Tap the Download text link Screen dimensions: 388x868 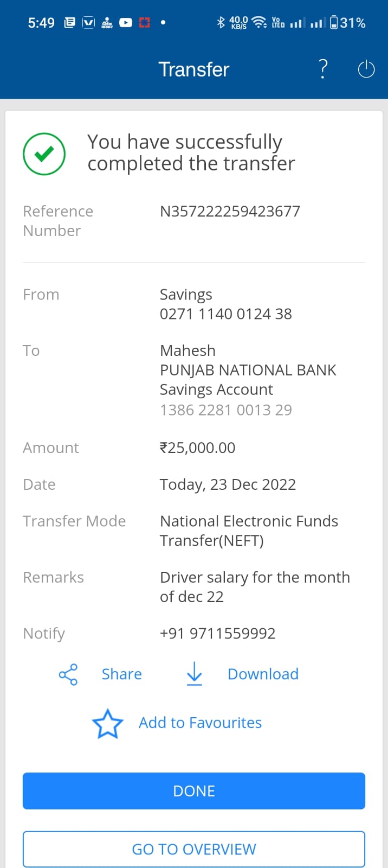tap(263, 674)
